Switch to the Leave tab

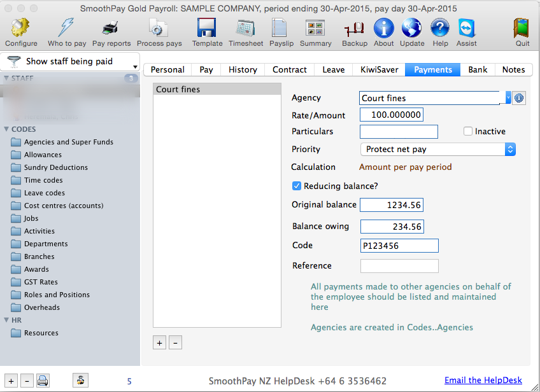333,70
